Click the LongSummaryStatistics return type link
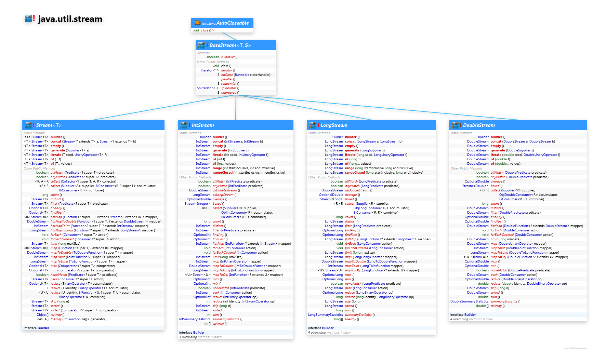 point(325,315)
